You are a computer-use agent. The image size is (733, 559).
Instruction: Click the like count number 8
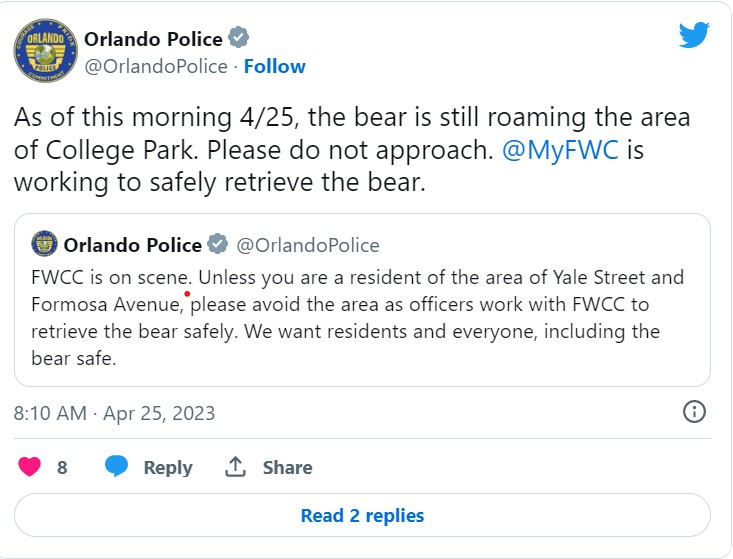(62, 467)
